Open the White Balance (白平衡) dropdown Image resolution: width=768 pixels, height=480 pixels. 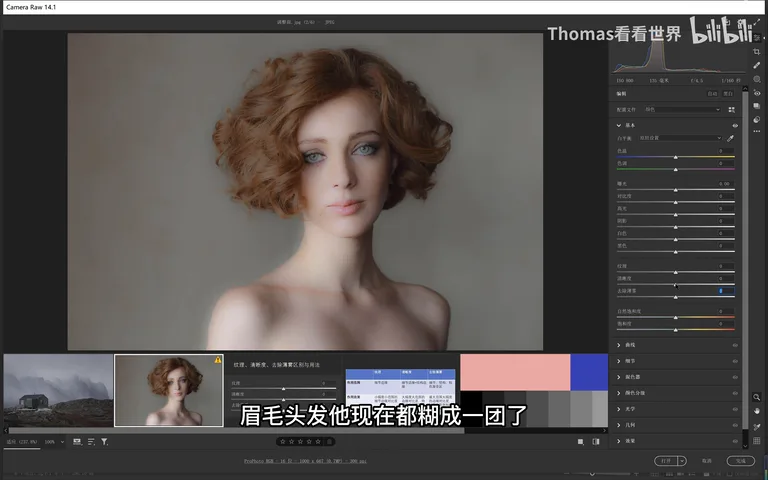pos(680,138)
